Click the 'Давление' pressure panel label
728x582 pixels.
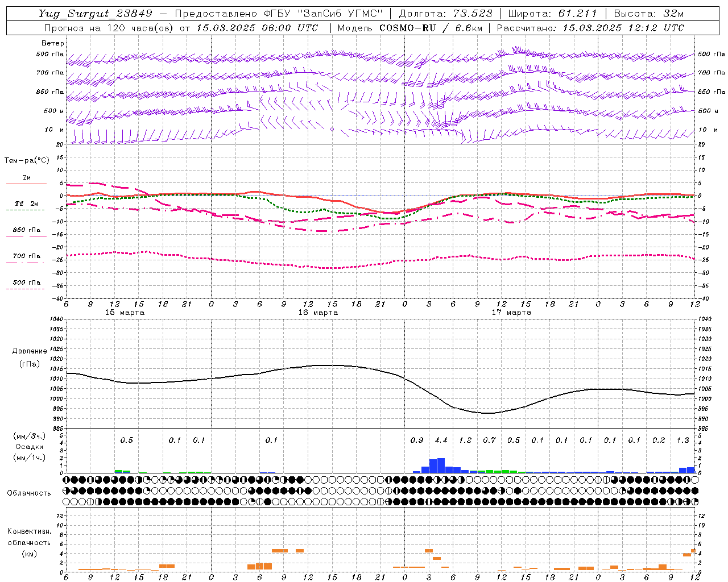[x=30, y=351]
